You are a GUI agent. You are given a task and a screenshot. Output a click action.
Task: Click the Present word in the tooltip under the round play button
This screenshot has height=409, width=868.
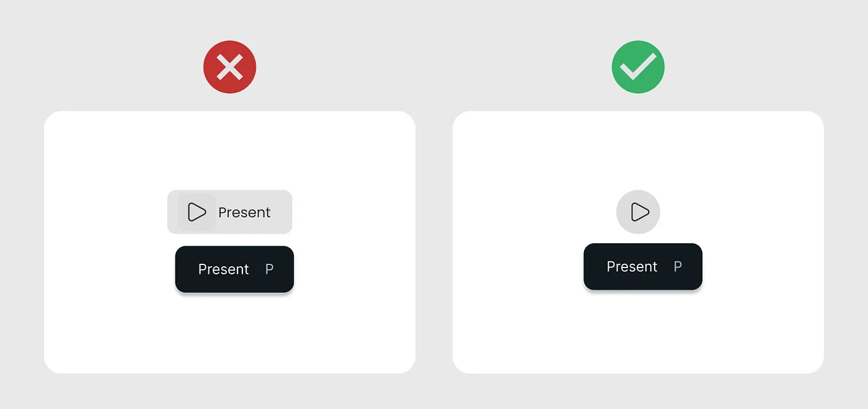coord(632,267)
